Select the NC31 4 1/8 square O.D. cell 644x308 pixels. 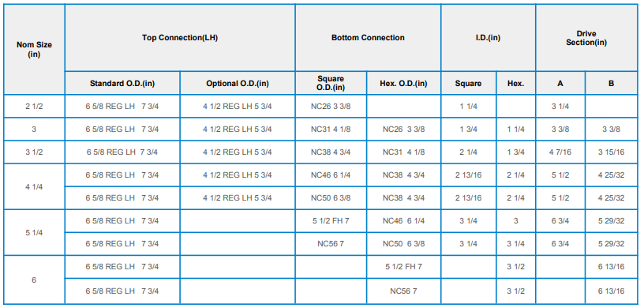(331, 129)
